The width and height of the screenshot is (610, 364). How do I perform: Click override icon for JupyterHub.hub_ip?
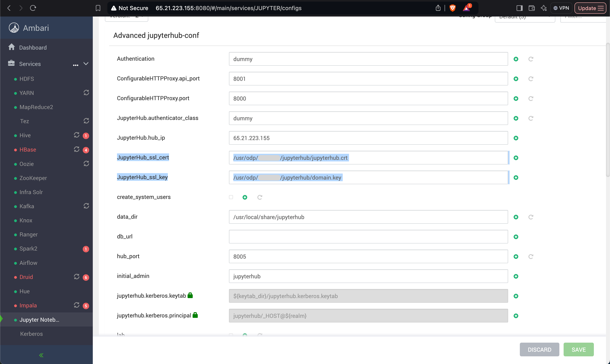(516, 138)
